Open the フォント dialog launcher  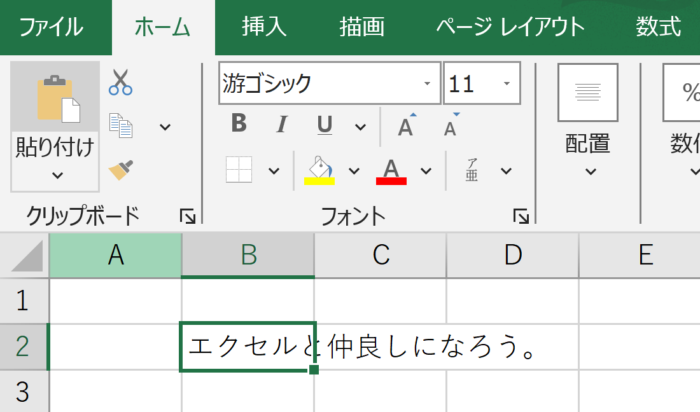pos(520,216)
